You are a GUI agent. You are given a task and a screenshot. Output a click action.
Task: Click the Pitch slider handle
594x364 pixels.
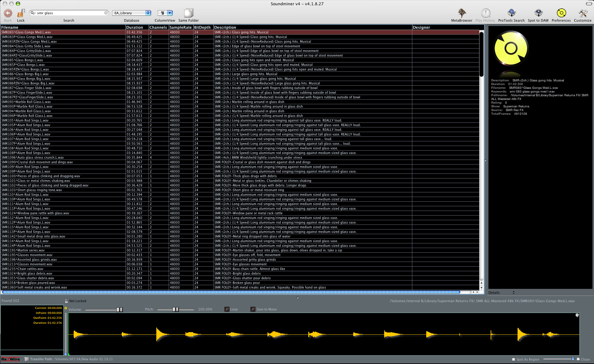[x=176, y=309]
